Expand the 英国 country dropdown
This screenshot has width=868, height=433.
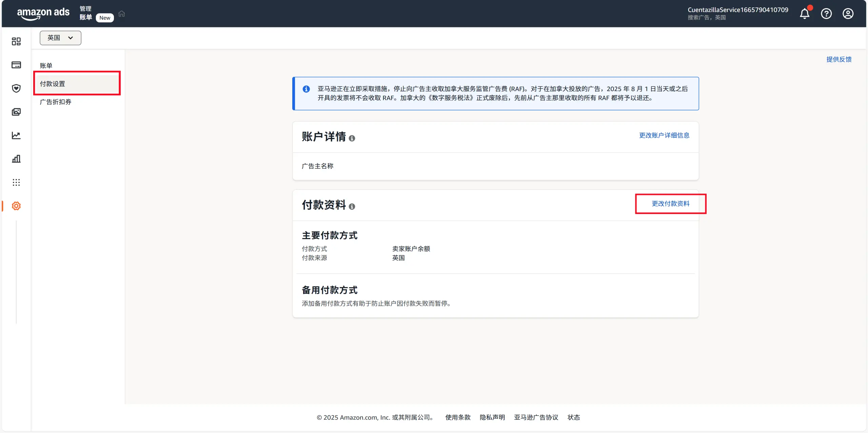click(60, 38)
